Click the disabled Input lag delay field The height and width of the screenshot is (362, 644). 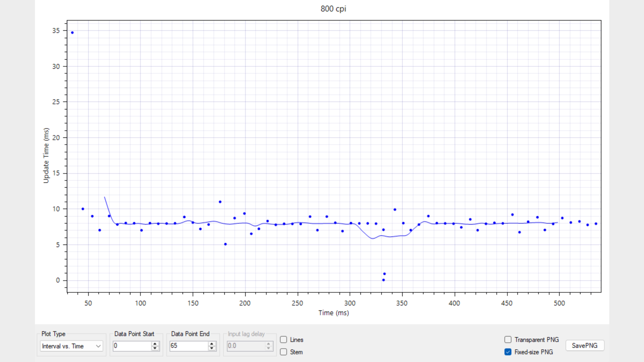click(x=245, y=346)
